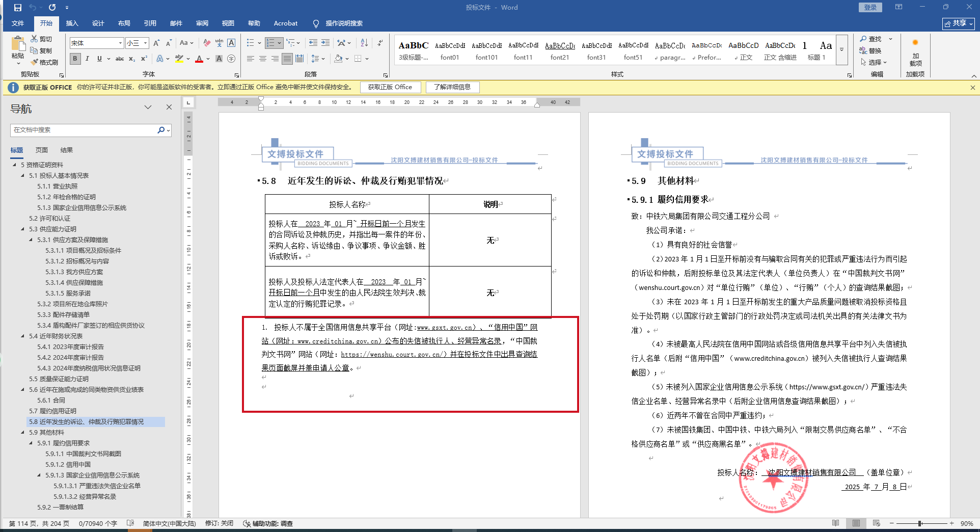Insert enclosed character (字) icon

click(231, 59)
